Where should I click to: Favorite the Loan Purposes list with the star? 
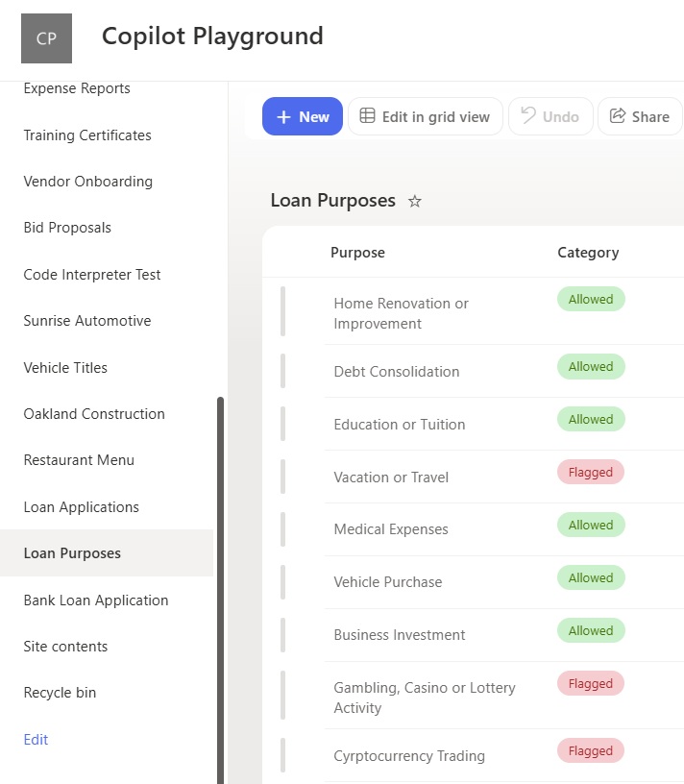[414, 202]
